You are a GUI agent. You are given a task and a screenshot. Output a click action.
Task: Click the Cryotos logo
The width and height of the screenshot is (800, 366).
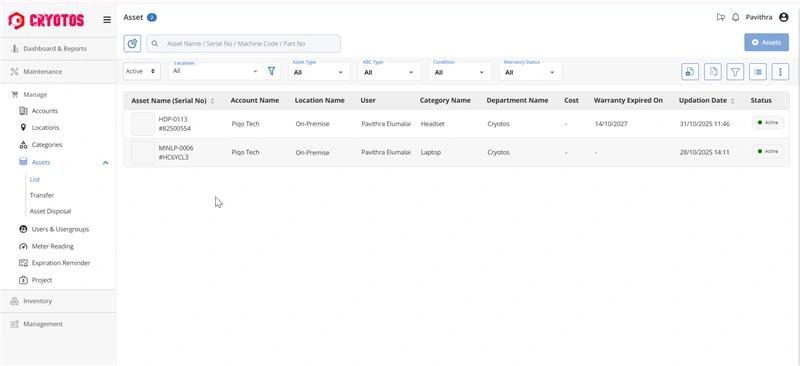coord(46,20)
